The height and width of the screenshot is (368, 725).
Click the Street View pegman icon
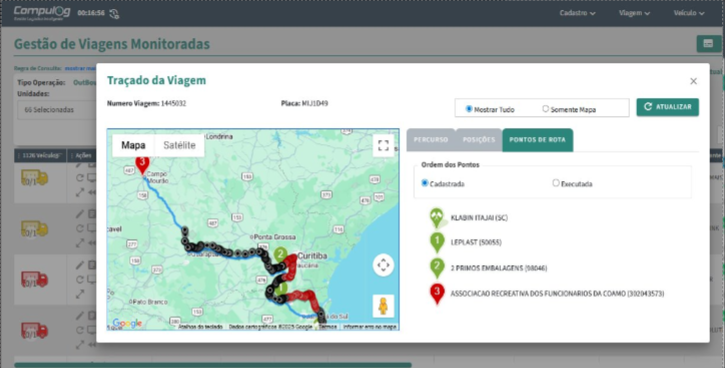(x=383, y=306)
